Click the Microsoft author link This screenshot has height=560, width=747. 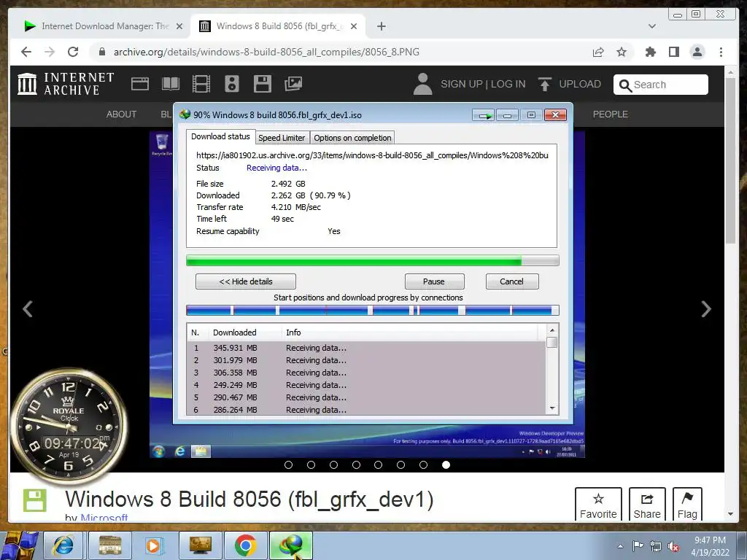click(104, 517)
